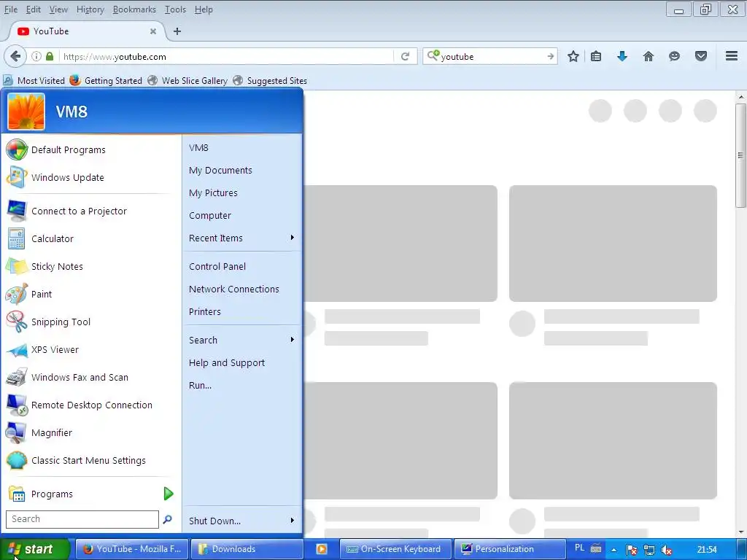Click the Firefox URL address bar
The image size is (747, 560).
click(228, 56)
